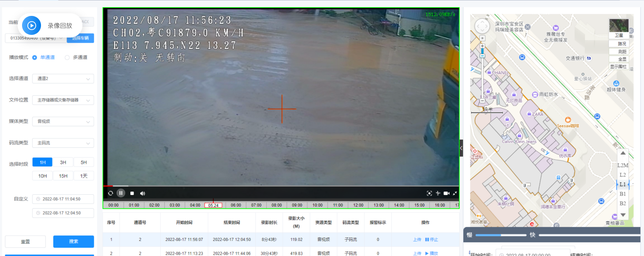The width and height of the screenshot is (644, 256).
Task: Select 多通道 multi-channel playback mode
Action: point(67,57)
